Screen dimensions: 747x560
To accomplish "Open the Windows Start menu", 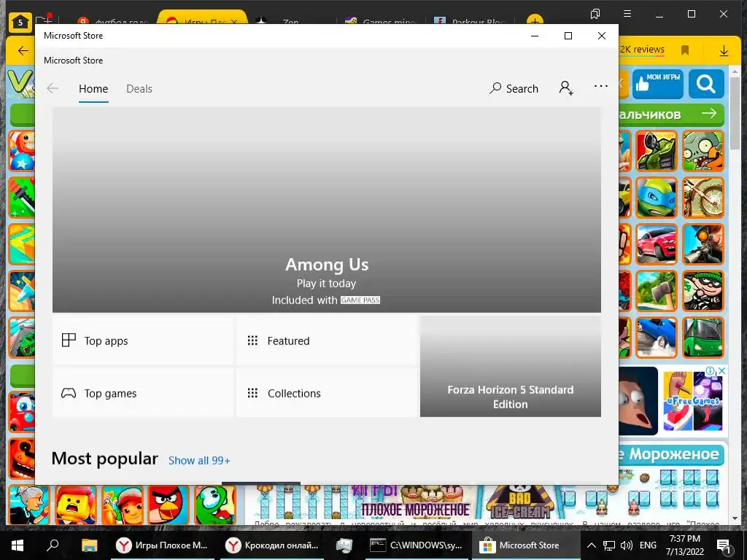I will pos(18,545).
